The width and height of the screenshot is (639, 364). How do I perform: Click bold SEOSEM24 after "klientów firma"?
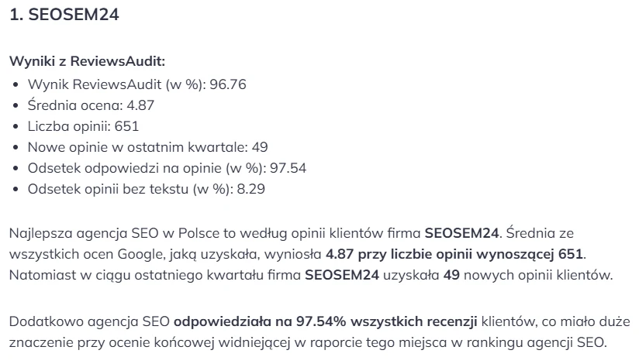click(461, 232)
